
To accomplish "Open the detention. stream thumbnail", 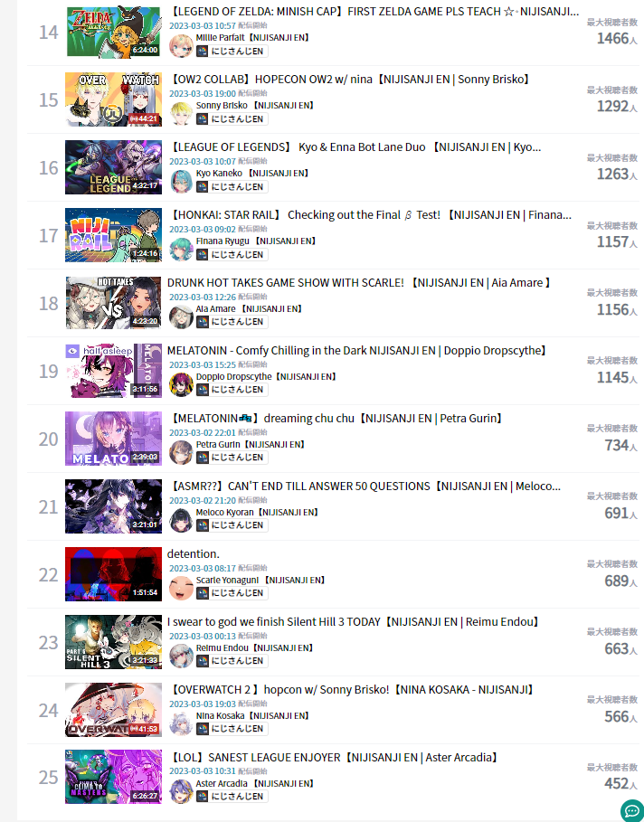I will pyautogui.click(x=113, y=574).
